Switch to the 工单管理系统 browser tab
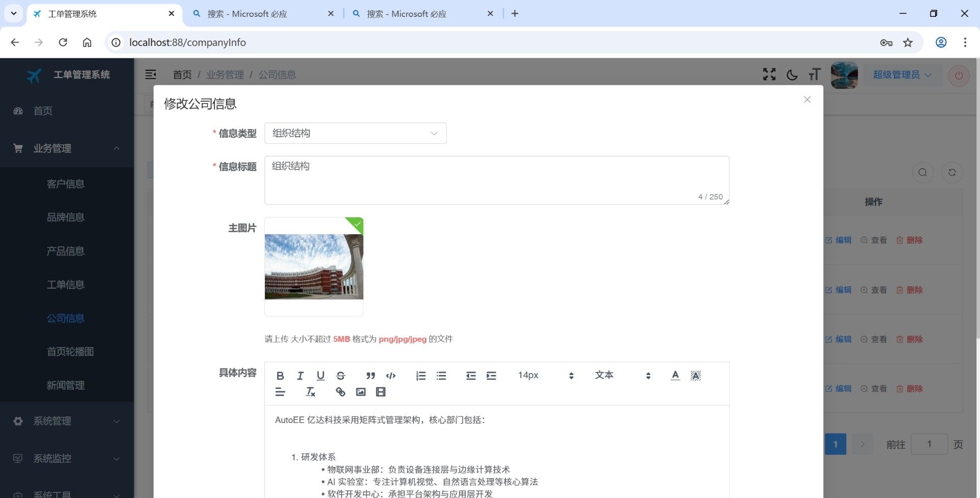Image resolution: width=980 pixels, height=498 pixels. click(102, 14)
